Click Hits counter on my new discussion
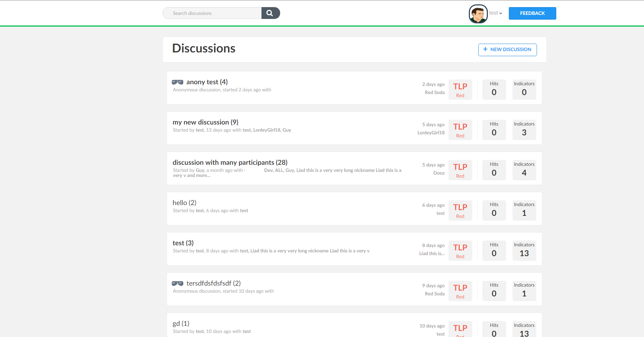 (x=494, y=130)
